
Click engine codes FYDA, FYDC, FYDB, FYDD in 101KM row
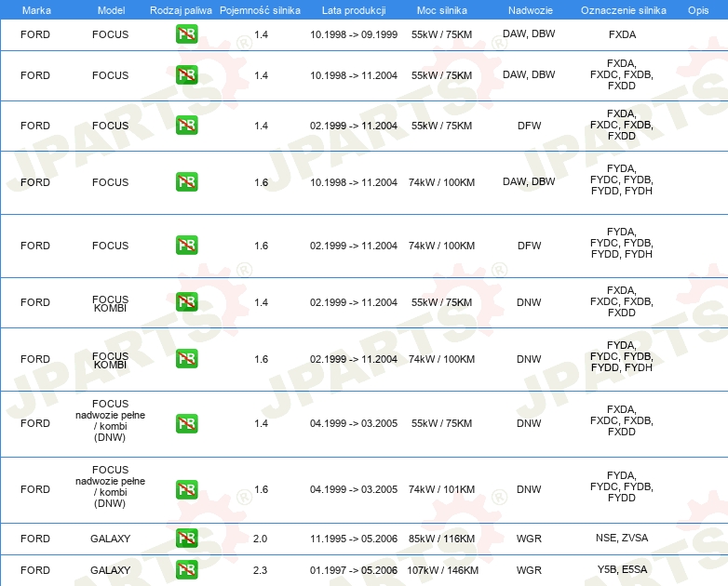(622, 486)
